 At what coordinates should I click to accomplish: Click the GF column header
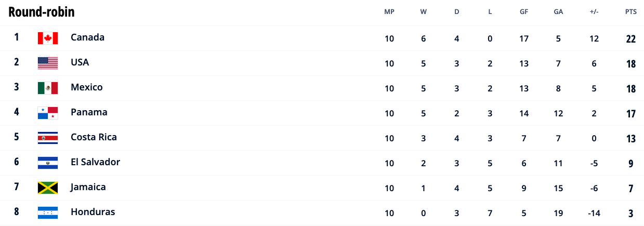pyautogui.click(x=524, y=12)
